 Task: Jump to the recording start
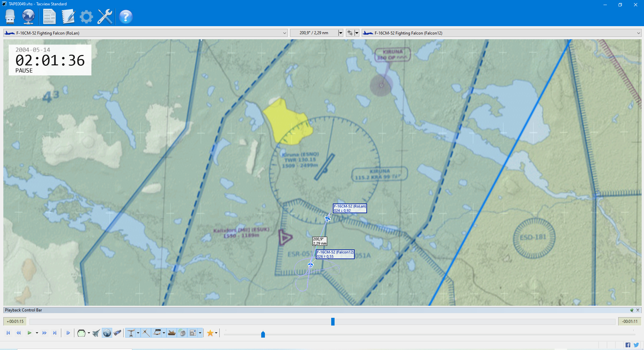tap(8, 333)
